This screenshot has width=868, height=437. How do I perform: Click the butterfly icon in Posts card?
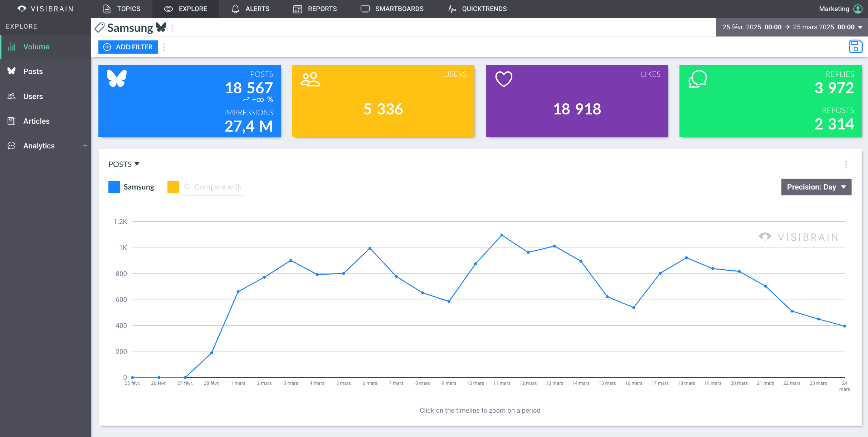point(117,78)
